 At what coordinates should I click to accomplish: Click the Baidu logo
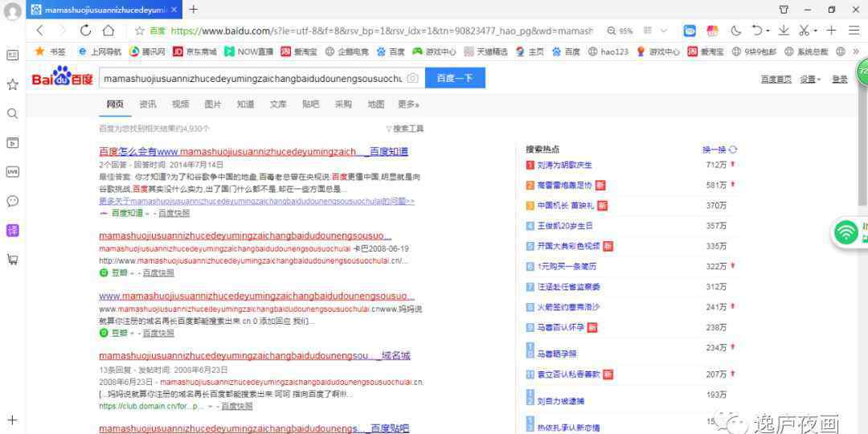(x=62, y=77)
